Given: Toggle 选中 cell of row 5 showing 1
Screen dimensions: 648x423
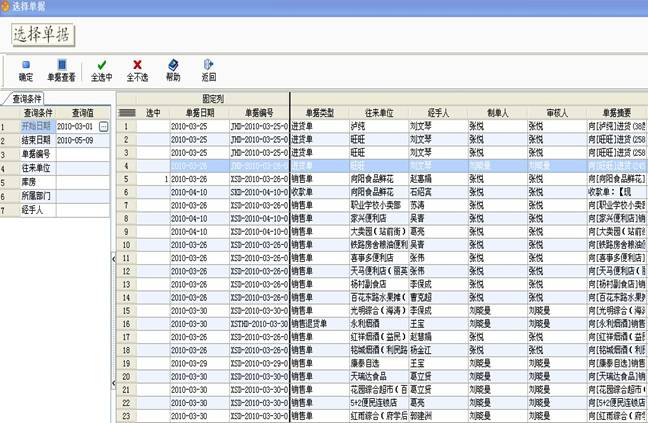Looking at the screenshot, I should 153,179.
